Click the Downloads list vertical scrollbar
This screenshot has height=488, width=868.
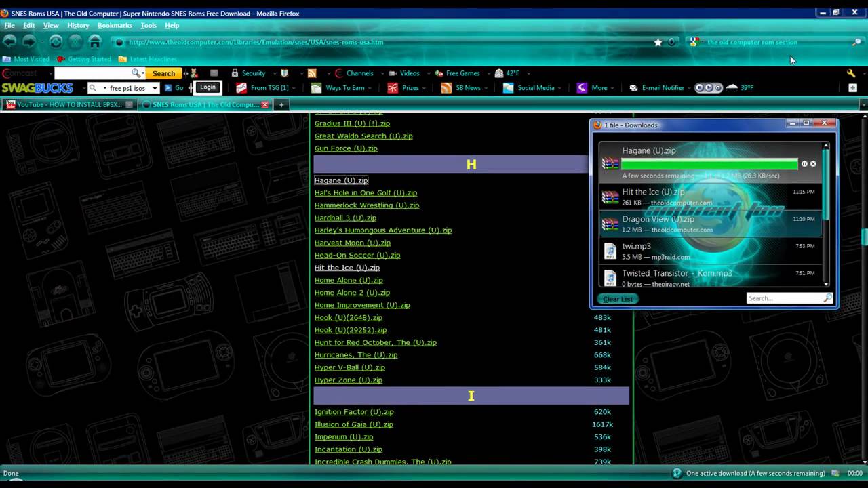[x=825, y=213]
